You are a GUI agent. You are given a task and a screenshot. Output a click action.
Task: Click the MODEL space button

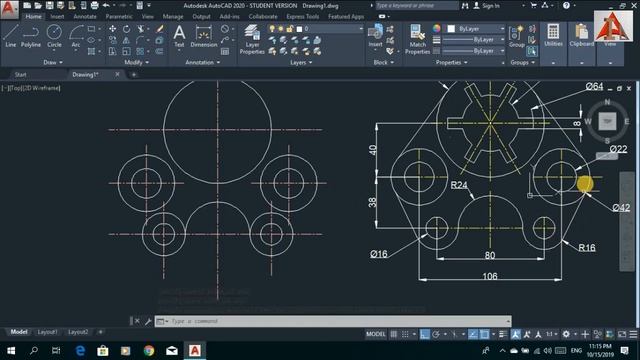pyautogui.click(x=376, y=334)
